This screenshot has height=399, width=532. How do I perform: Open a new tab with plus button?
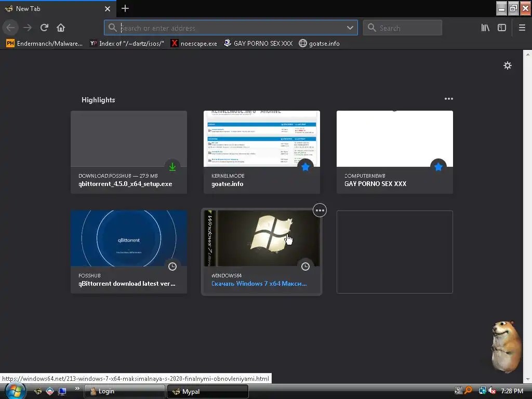coord(125,8)
